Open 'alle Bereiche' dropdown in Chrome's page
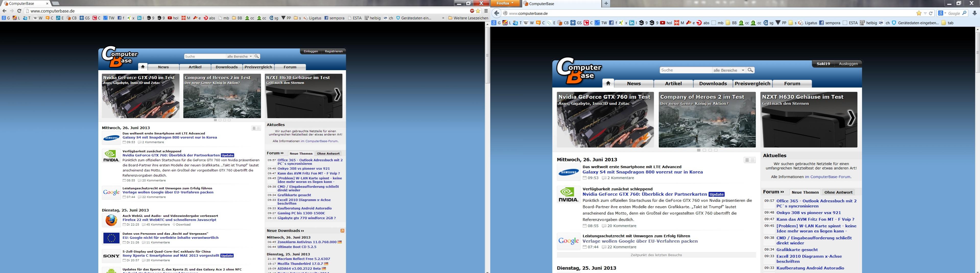Screen dimensions: 980x273 (x=239, y=56)
